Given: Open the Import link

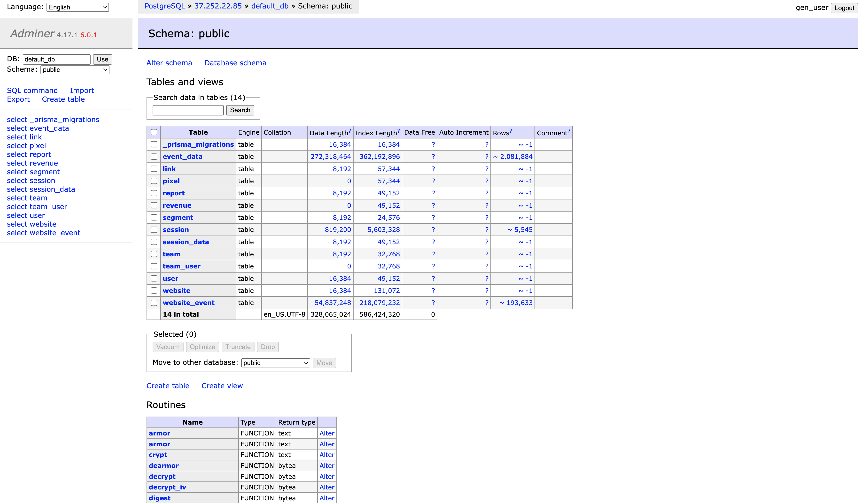Looking at the screenshot, I should (x=82, y=90).
